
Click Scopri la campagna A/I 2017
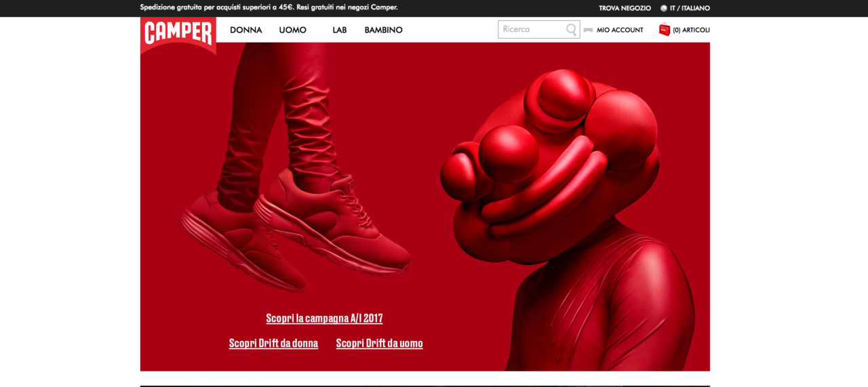click(x=324, y=319)
